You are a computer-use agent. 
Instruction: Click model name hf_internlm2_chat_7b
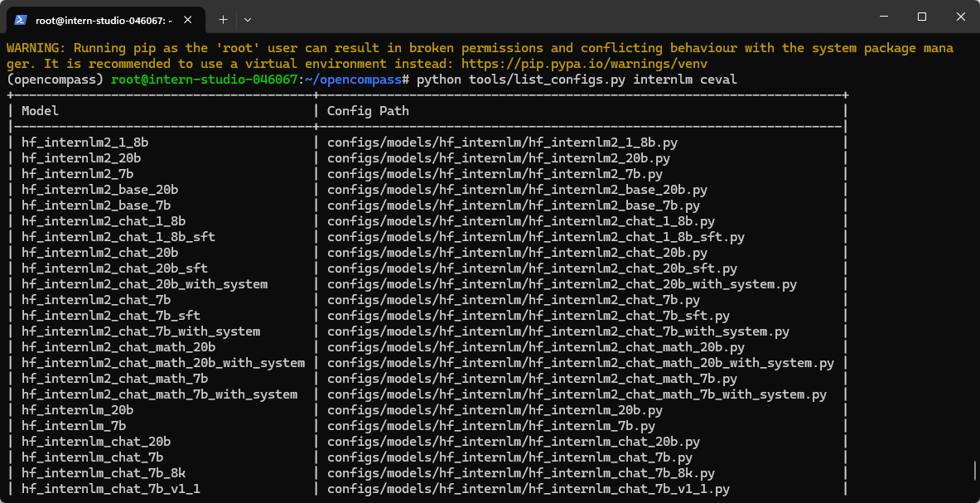click(x=96, y=300)
